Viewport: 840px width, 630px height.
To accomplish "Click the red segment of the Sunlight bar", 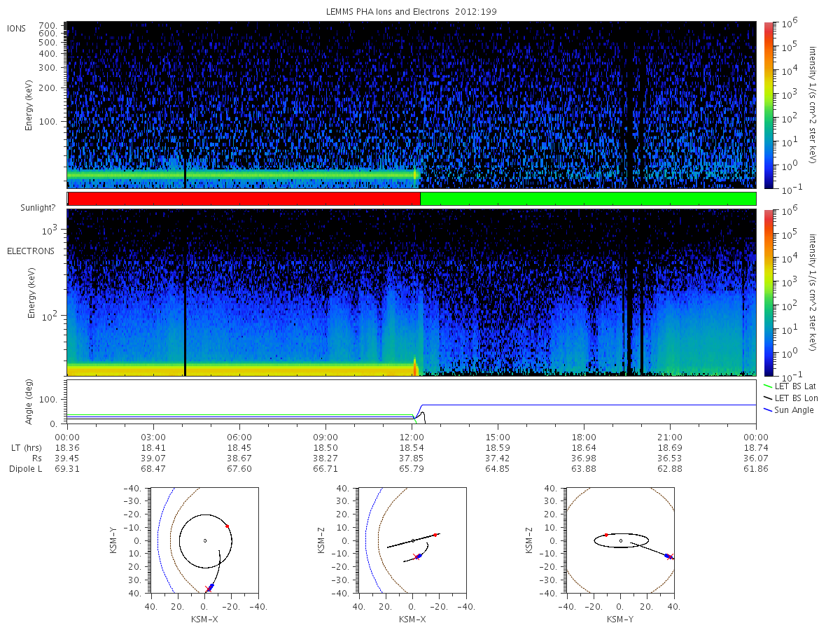I will (243, 199).
